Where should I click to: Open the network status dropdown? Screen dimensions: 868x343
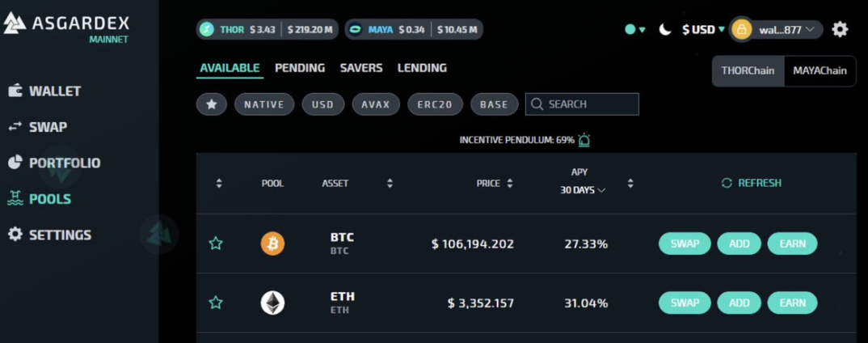click(635, 29)
